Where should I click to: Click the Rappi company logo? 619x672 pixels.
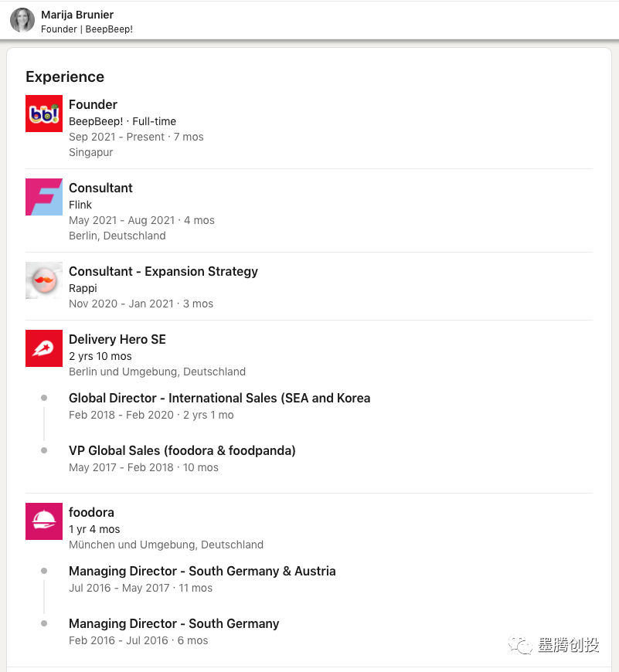[44, 280]
